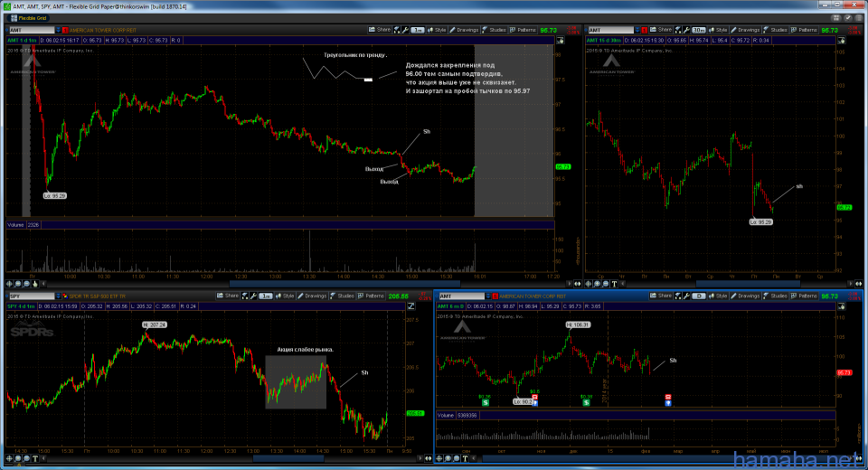The image size is (868, 470).
Task: Click quick time frames icon on AMT 30m chart
Action: 678,30
